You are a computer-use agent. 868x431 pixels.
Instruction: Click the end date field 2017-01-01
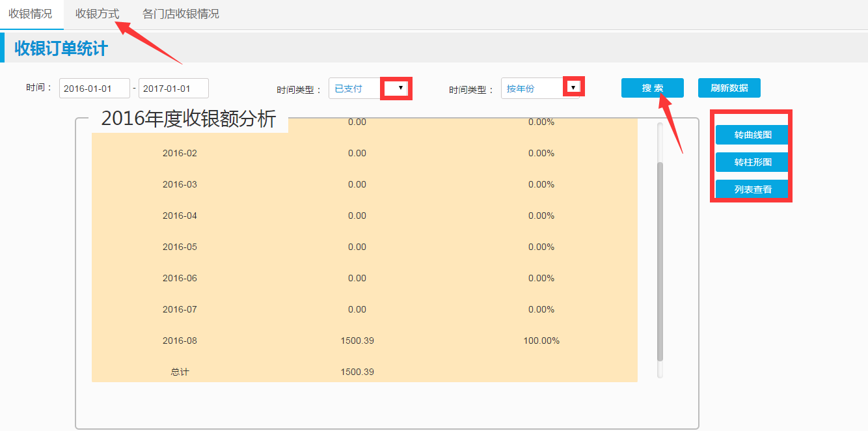coord(173,89)
